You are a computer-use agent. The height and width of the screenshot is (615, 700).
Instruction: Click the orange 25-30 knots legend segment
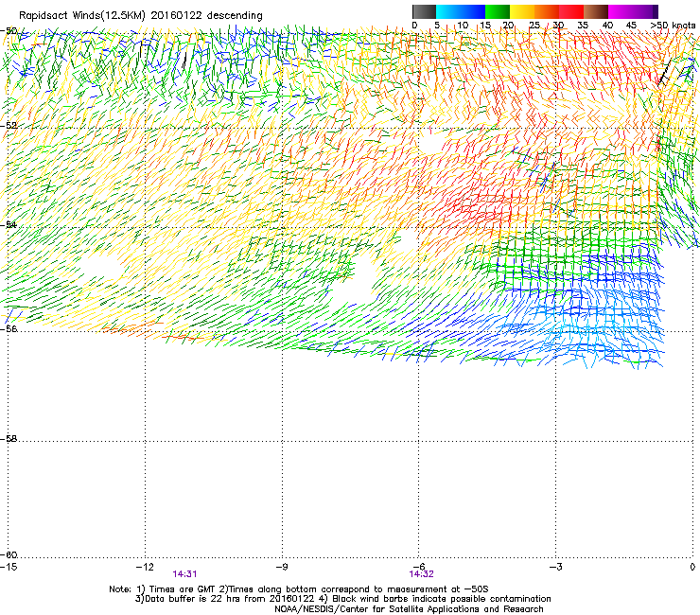(x=547, y=11)
